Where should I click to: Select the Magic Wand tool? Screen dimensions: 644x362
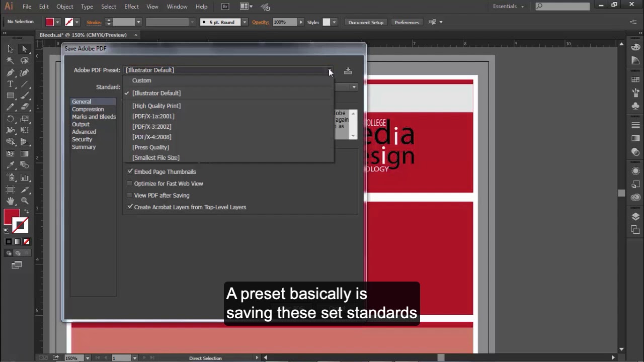point(10,60)
